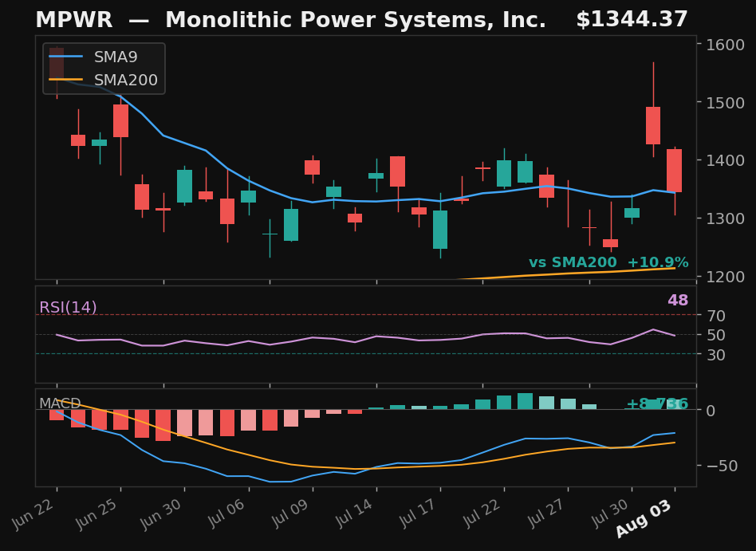
Task: Click the last red candlestick on Aug 03
Action: (x=675, y=171)
